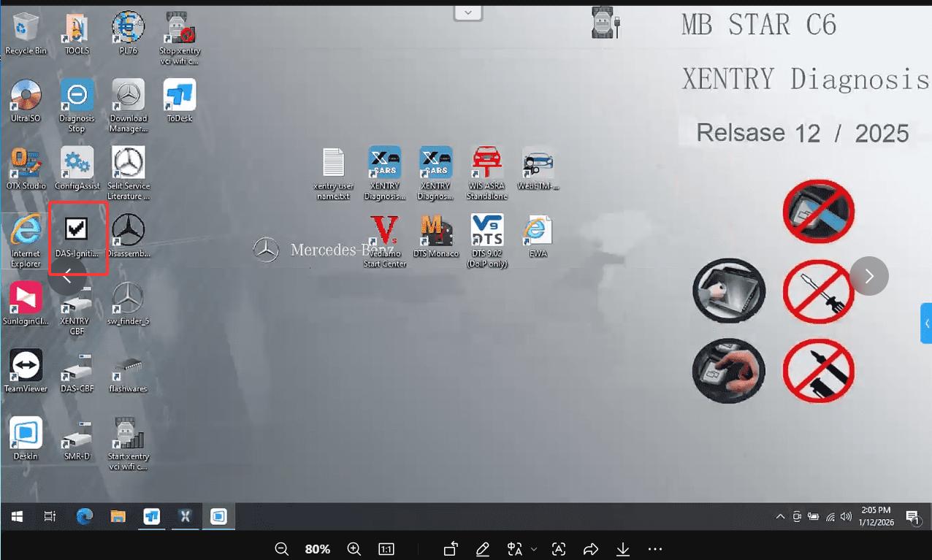
Task: Launch the PL76 price list shortcut
Action: click(128, 34)
